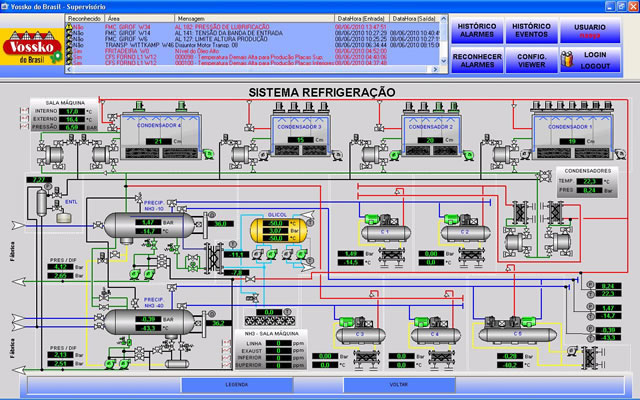640x400 pixels.
Task: Click the alarm list horizontal scroll-left arrow
Action: pyautogui.click(x=69, y=69)
